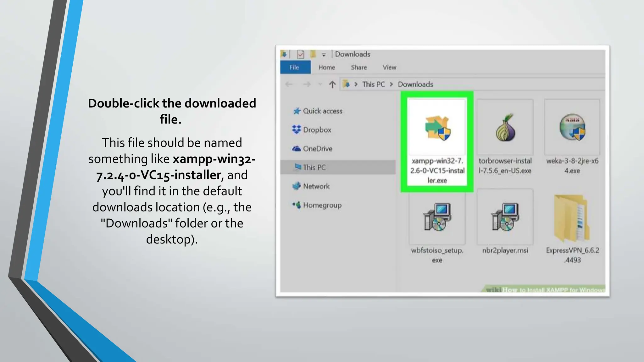Go back with the back arrow

[289, 84]
